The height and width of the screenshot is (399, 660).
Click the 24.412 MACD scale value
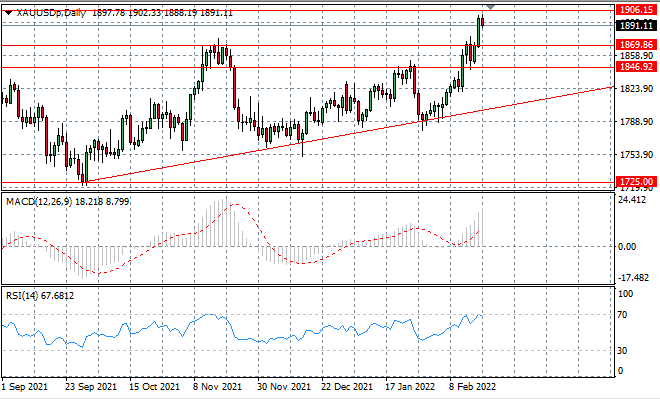[x=631, y=200]
